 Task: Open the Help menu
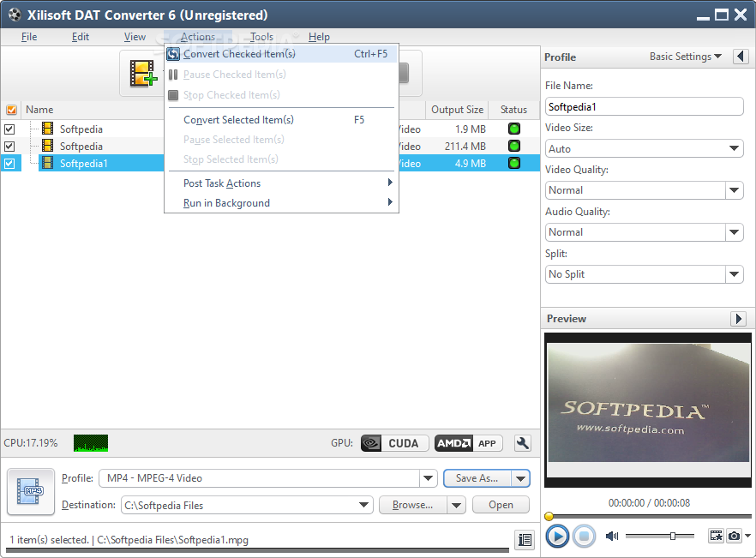(319, 37)
